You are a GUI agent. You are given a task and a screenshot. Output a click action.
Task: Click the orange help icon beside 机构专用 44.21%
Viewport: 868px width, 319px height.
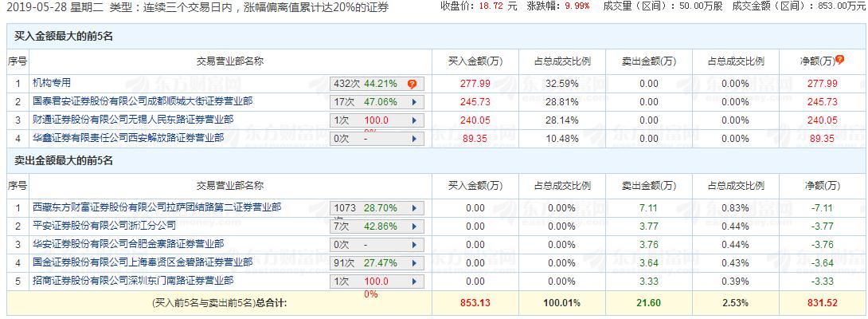(412, 83)
